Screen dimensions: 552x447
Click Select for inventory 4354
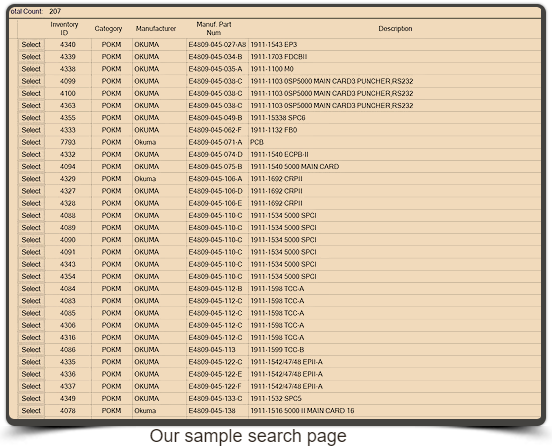(x=31, y=276)
